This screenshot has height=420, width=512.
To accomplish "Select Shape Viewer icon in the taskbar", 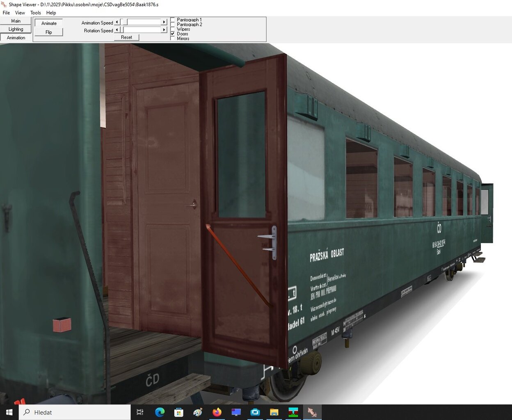I will [x=312, y=412].
